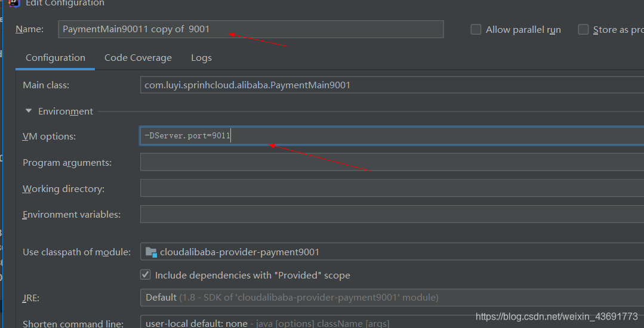Open the Code Coverage tab
The height and width of the screenshot is (328, 644).
(x=138, y=58)
